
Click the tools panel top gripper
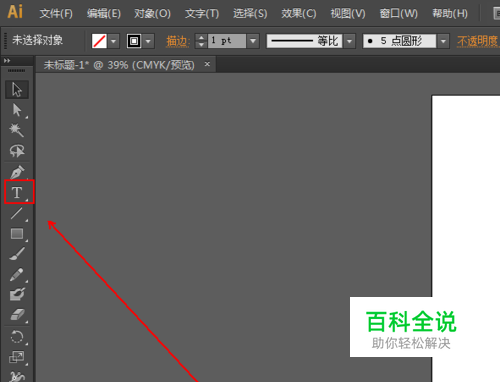pos(16,70)
